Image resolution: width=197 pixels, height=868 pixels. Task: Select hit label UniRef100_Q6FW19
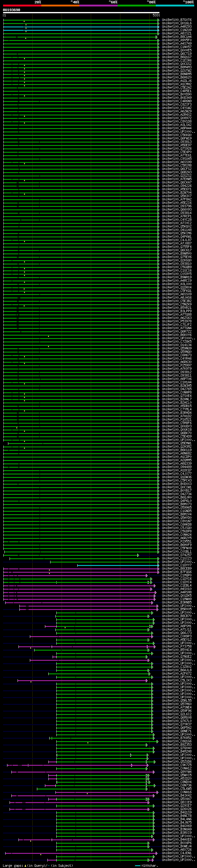click(x=177, y=139)
